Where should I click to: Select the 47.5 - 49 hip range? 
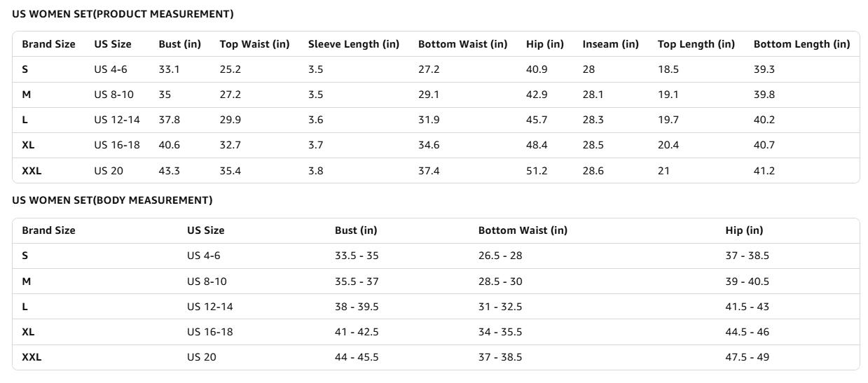point(747,357)
